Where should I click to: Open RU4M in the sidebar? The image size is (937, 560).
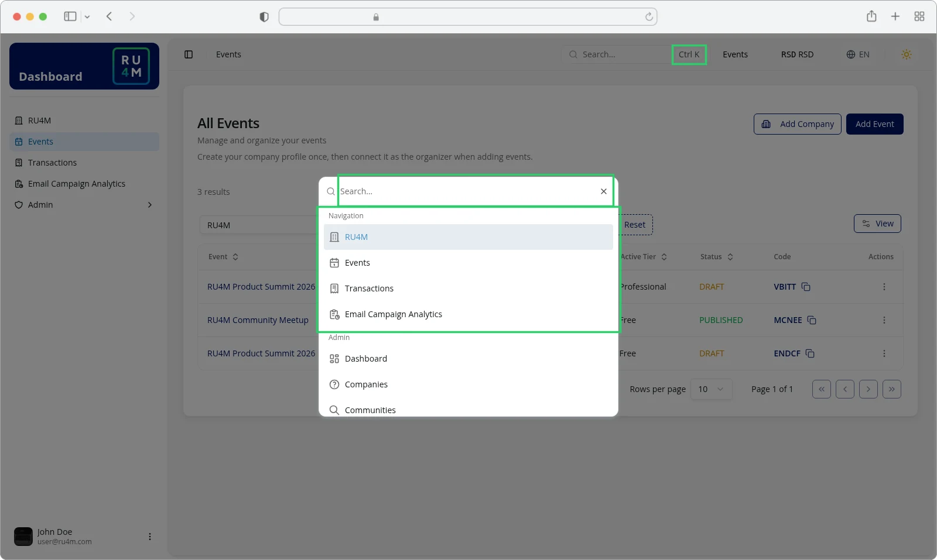84,121
